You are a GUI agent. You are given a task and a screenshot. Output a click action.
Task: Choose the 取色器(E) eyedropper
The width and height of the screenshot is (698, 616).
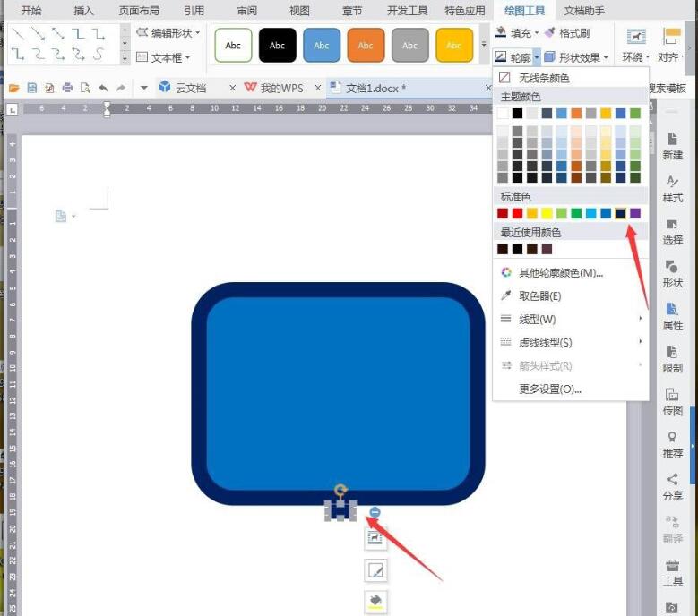(x=570, y=295)
